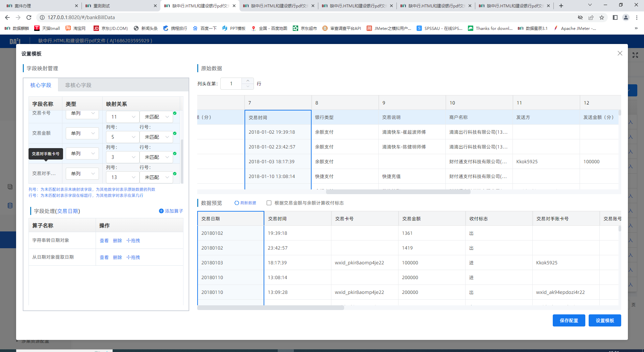
Task: Open the Apache JMeter bookmark
Action: click(575, 28)
